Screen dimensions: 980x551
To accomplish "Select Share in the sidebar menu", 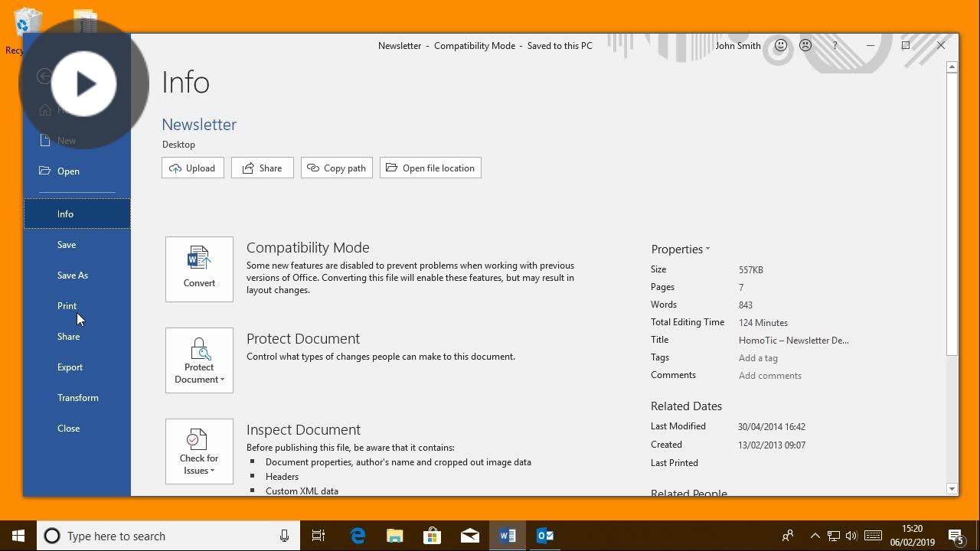I will point(77,337).
